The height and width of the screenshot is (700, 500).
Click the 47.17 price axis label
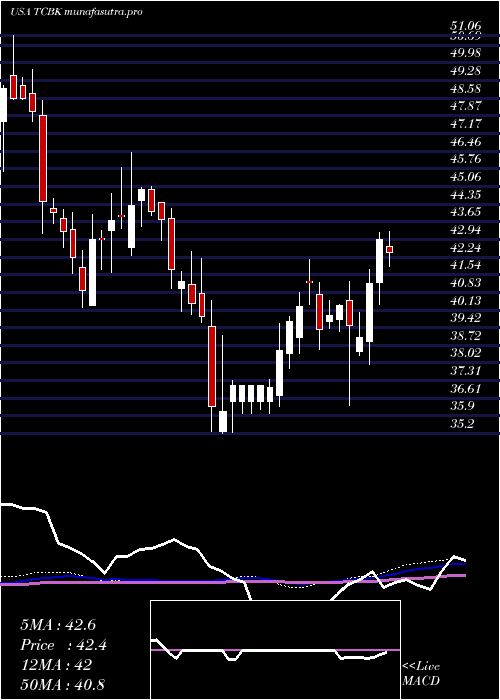click(465, 124)
